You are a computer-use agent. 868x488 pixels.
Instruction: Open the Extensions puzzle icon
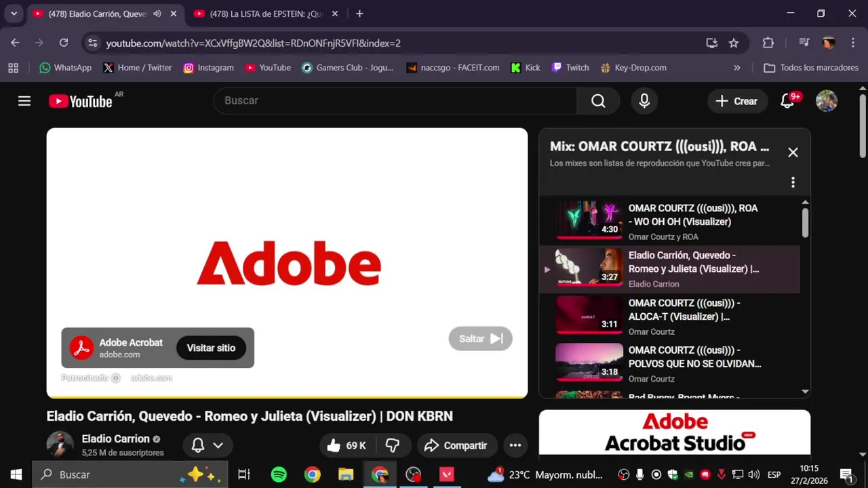coord(768,43)
